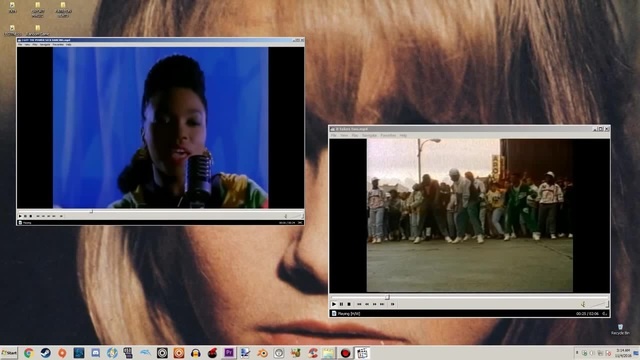This screenshot has width=640, height=360.
Task: Click the seek bar in the right player
Action: [469, 298]
